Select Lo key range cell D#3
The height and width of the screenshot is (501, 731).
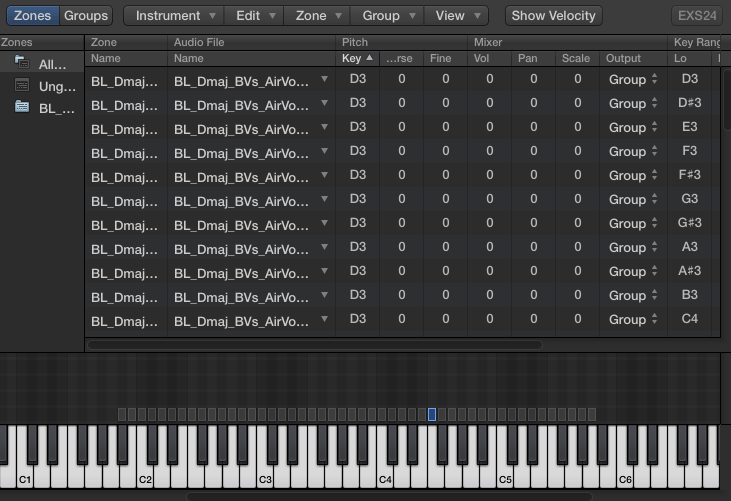tap(690, 103)
